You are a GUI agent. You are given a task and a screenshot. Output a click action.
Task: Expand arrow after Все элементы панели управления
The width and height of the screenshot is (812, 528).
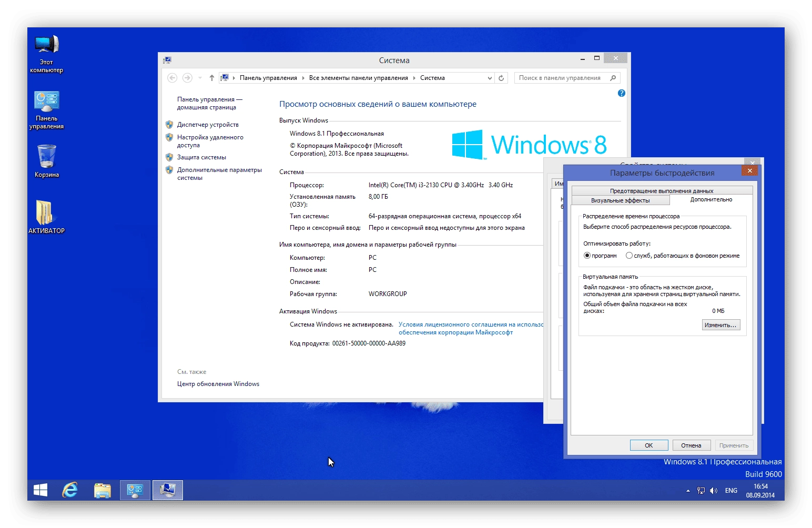(x=414, y=78)
